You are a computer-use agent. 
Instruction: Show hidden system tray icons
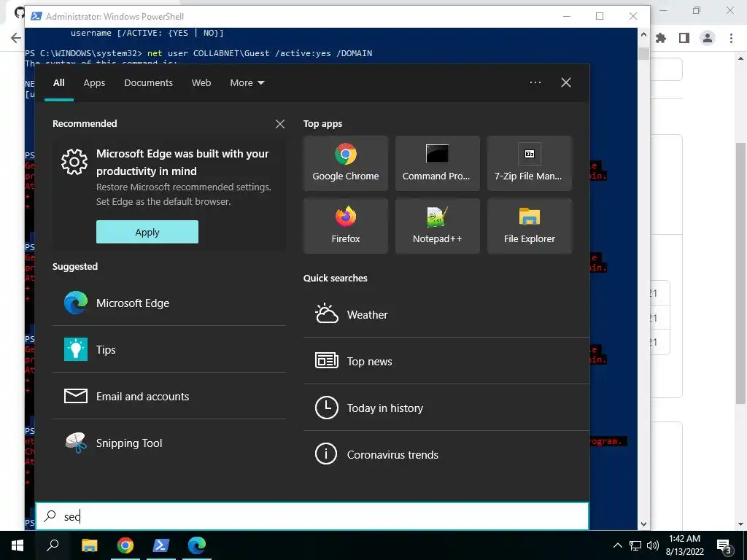click(x=617, y=545)
